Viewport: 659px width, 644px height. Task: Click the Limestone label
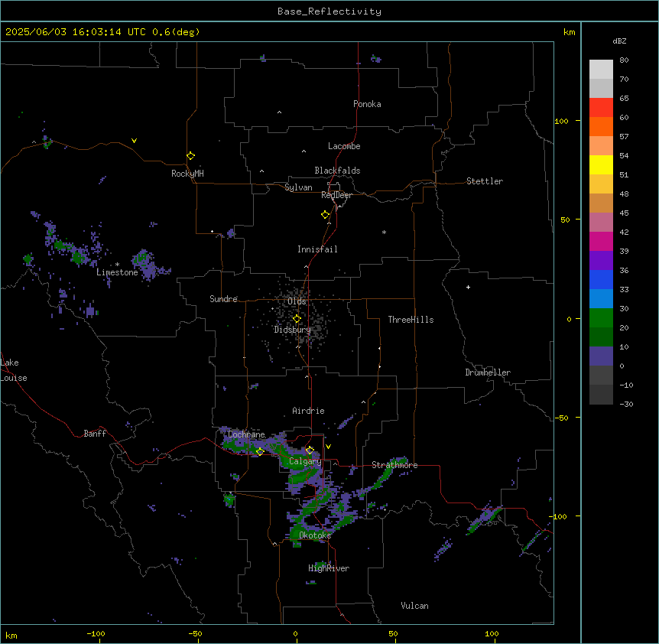click(x=117, y=272)
